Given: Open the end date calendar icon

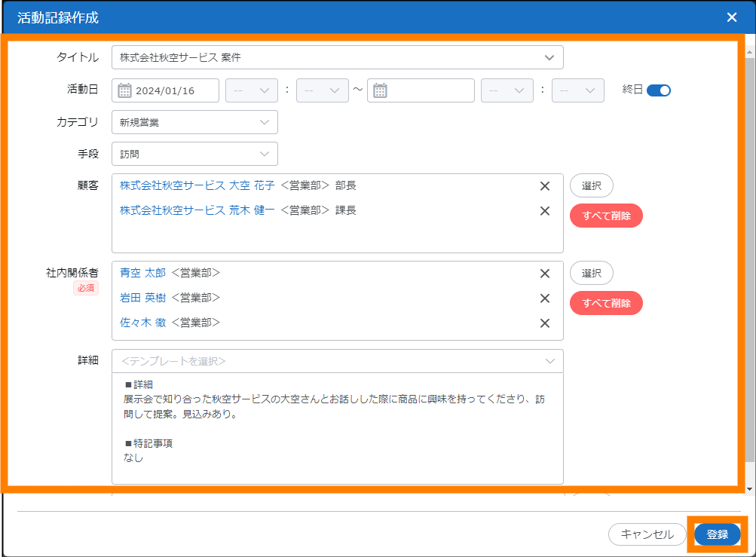Looking at the screenshot, I should (381, 90).
